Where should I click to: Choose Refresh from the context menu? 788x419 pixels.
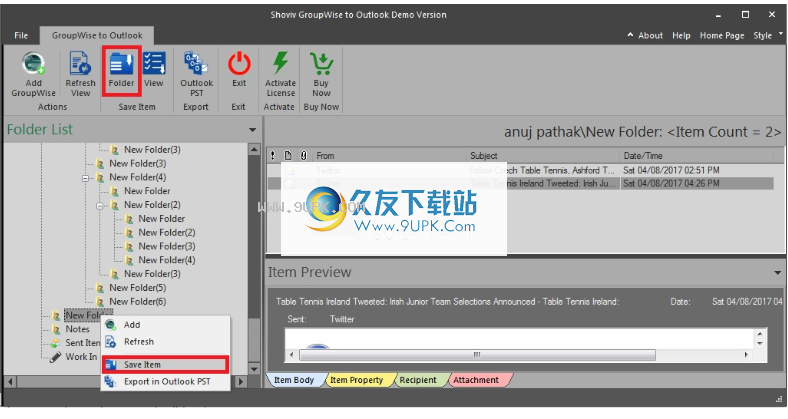tap(166, 342)
